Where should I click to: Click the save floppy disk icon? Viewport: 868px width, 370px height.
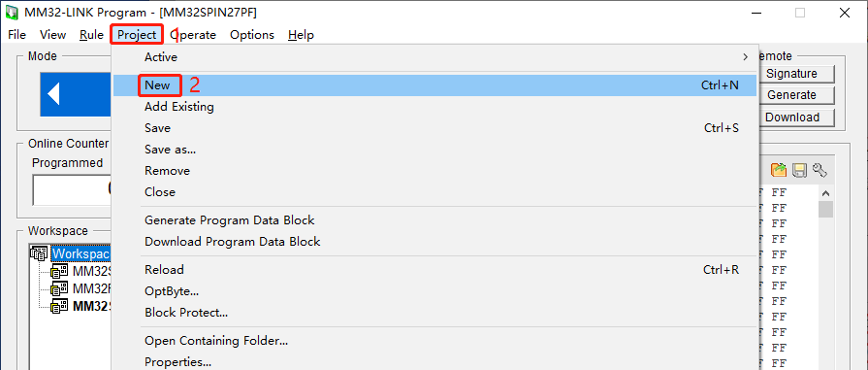coord(799,170)
